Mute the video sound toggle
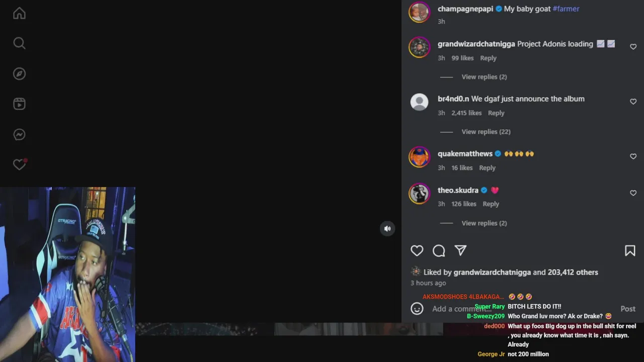The image size is (644, 362). point(387,229)
